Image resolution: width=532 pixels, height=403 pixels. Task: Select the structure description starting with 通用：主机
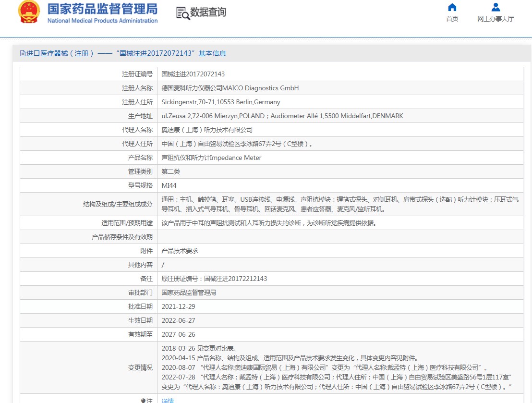(340, 204)
